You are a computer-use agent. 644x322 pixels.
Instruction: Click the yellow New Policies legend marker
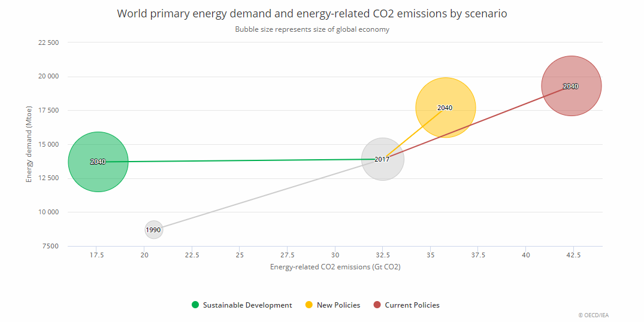coord(309,305)
